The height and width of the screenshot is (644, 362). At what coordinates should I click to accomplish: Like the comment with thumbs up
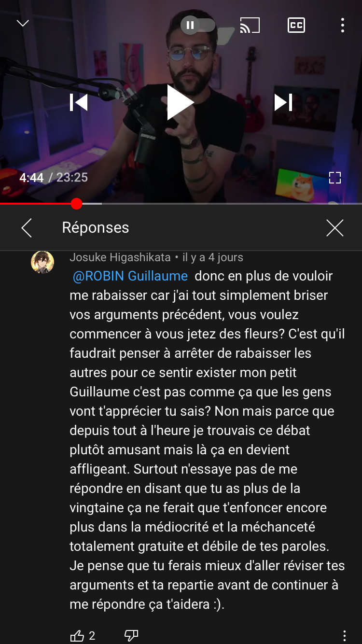[x=77, y=636]
